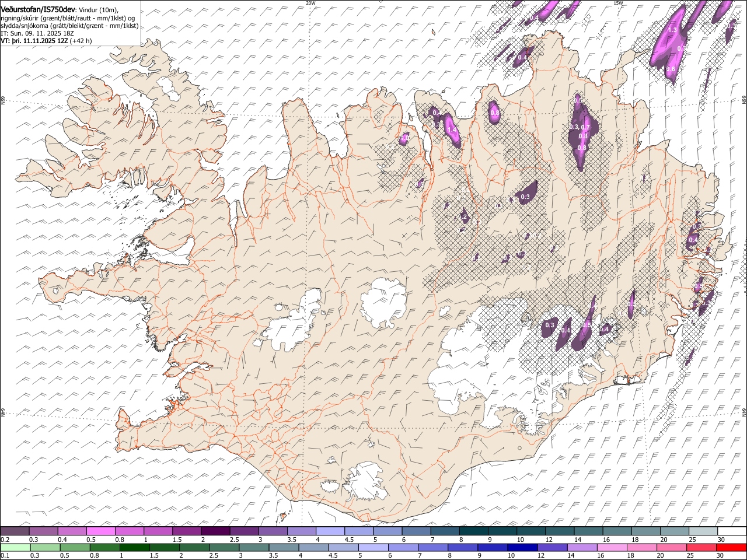
Task: Click the 1.3 snowfall value on the map
Action: point(672,30)
